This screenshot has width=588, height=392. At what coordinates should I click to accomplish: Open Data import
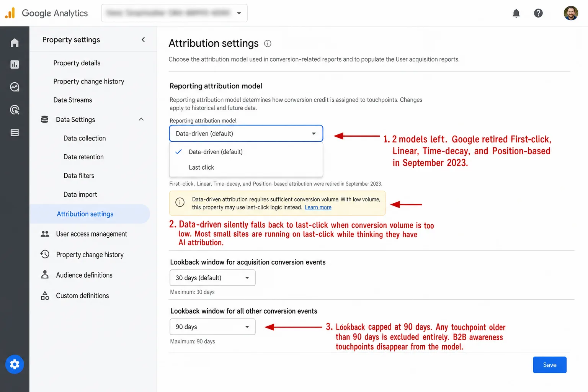pos(80,194)
